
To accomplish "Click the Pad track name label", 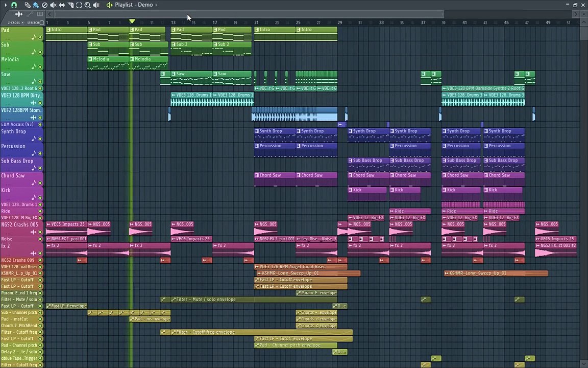I will (5, 30).
